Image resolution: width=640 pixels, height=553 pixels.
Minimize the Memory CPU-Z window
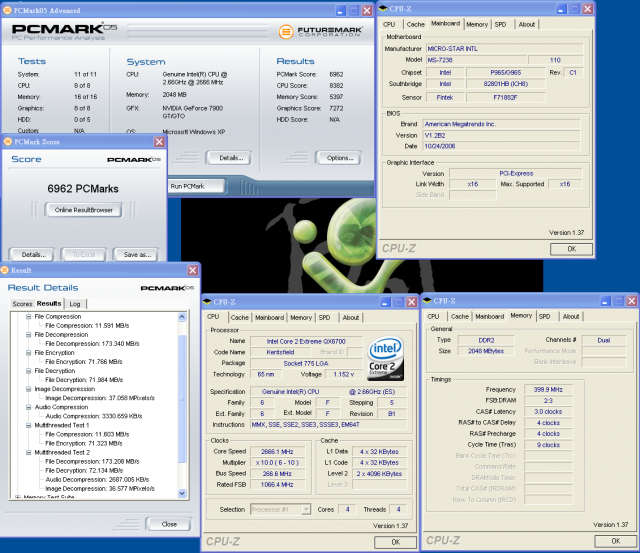606,301
